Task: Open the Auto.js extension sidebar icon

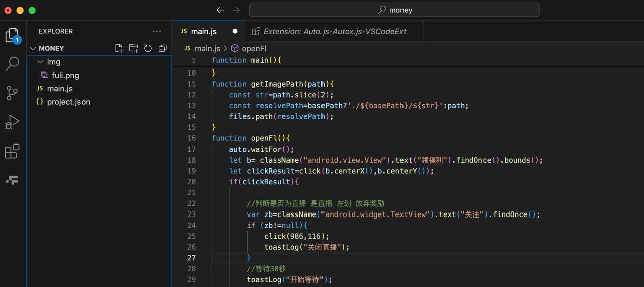Action: point(12,180)
